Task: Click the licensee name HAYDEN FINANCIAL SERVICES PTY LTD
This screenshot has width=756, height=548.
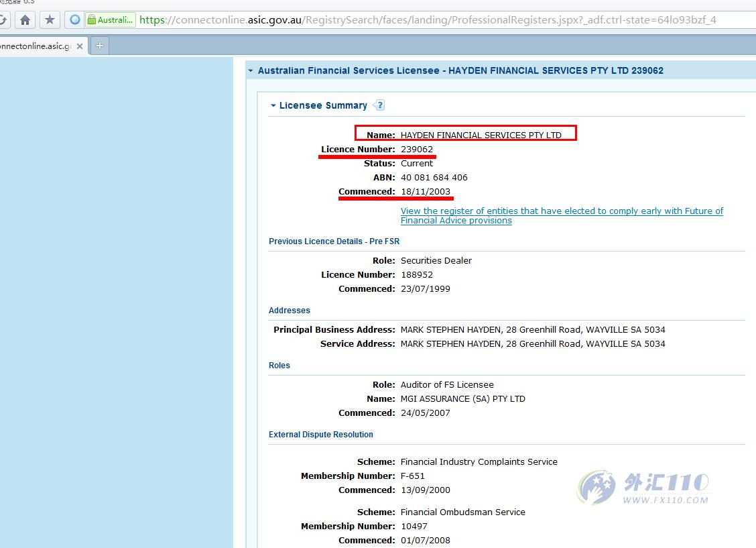Action: coord(481,135)
